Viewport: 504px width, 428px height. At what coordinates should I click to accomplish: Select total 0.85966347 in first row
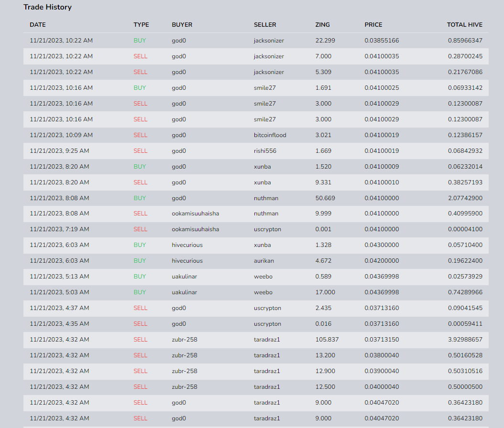(465, 41)
